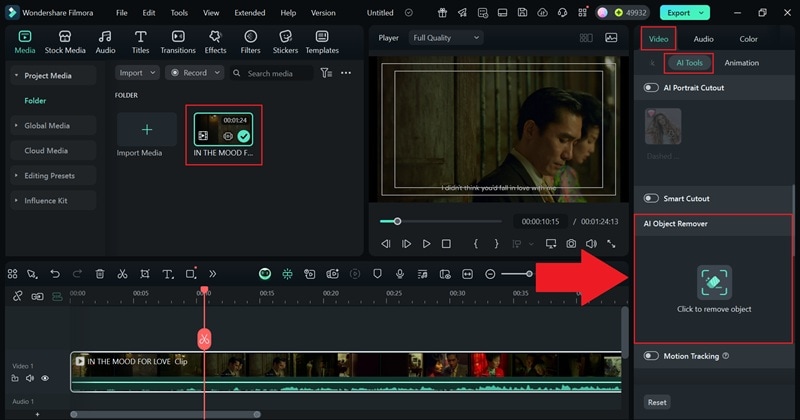Toggle Smart Cutout switch
Viewport: 800px width, 420px height.
pyautogui.click(x=651, y=199)
